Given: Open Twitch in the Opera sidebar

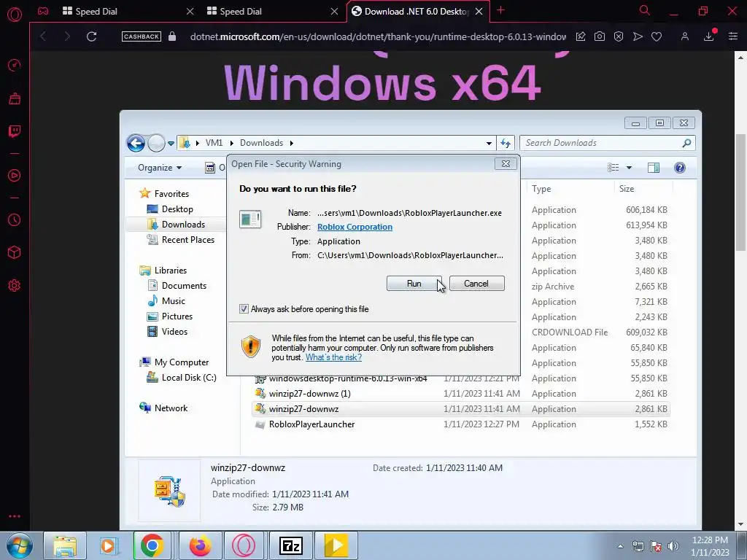Looking at the screenshot, I should tap(15, 131).
